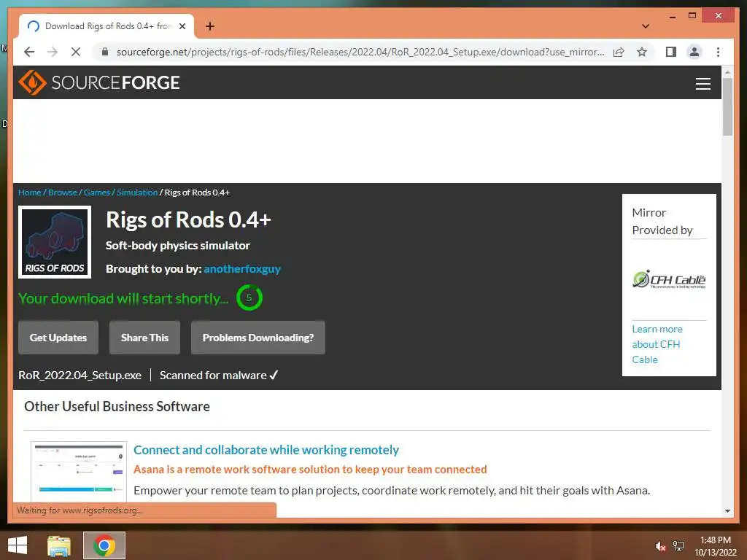The width and height of the screenshot is (747, 560).
Task: Open the taskbar clock showing 1:48 PM
Action: coord(716,546)
